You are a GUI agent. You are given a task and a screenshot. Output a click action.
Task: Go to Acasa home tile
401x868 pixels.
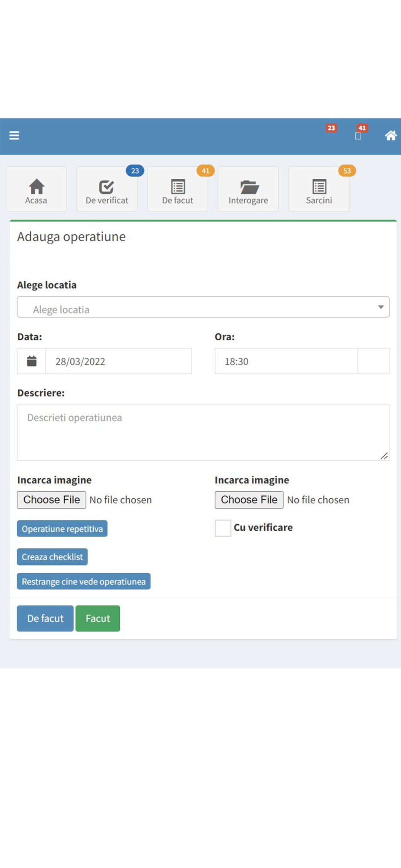click(36, 190)
